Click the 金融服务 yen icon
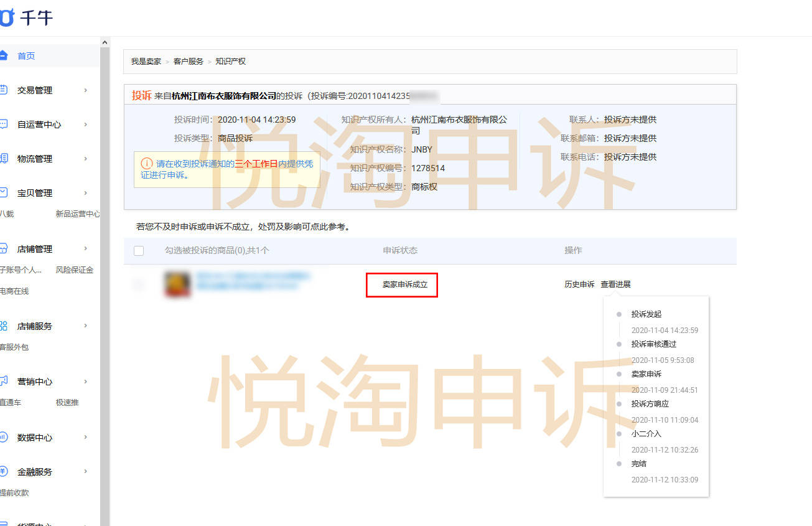 pyautogui.click(x=3, y=472)
